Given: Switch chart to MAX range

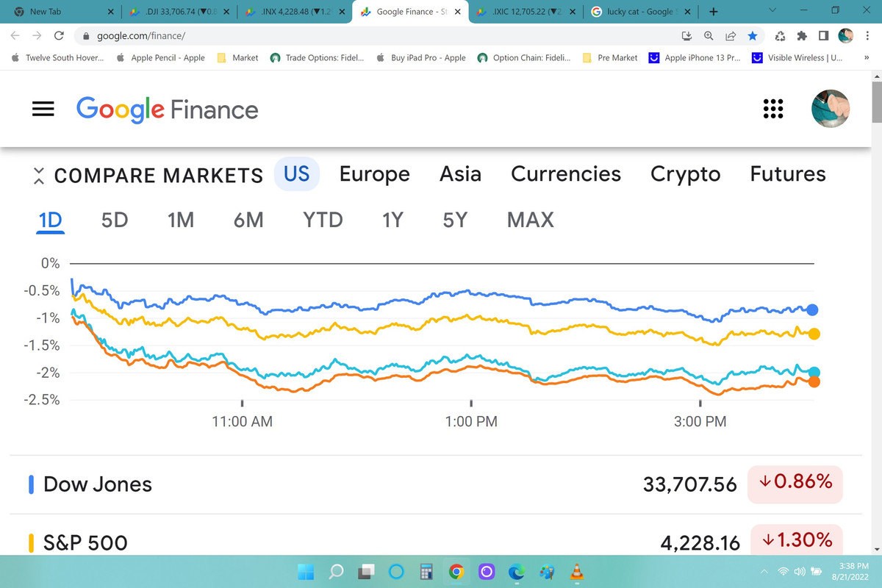Looking at the screenshot, I should [530, 220].
